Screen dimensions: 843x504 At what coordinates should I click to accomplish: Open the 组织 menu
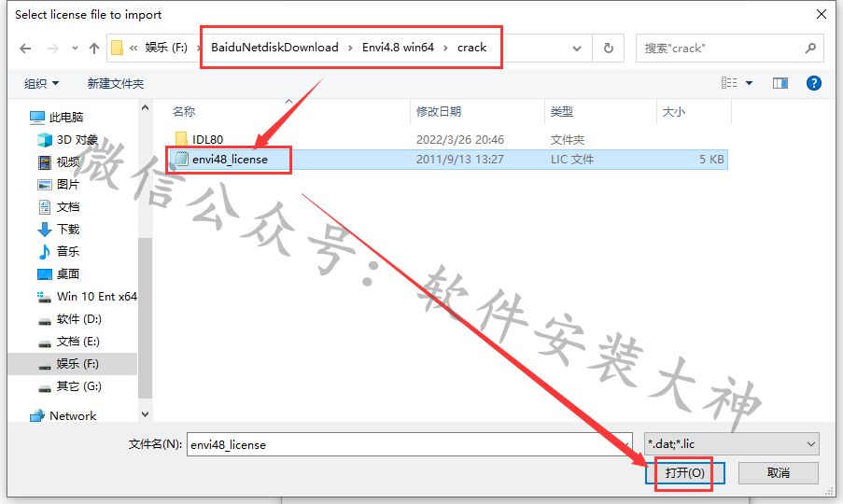(41, 83)
